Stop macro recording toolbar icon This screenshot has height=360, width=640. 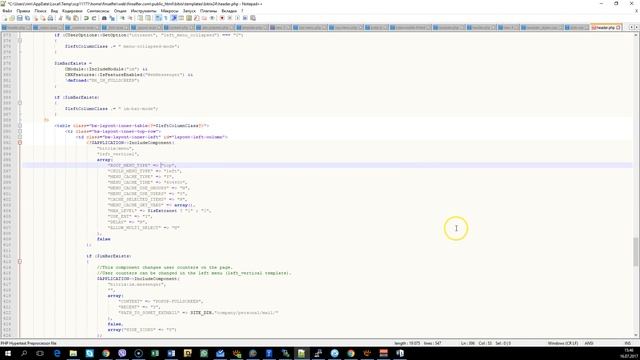pos(230,18)
